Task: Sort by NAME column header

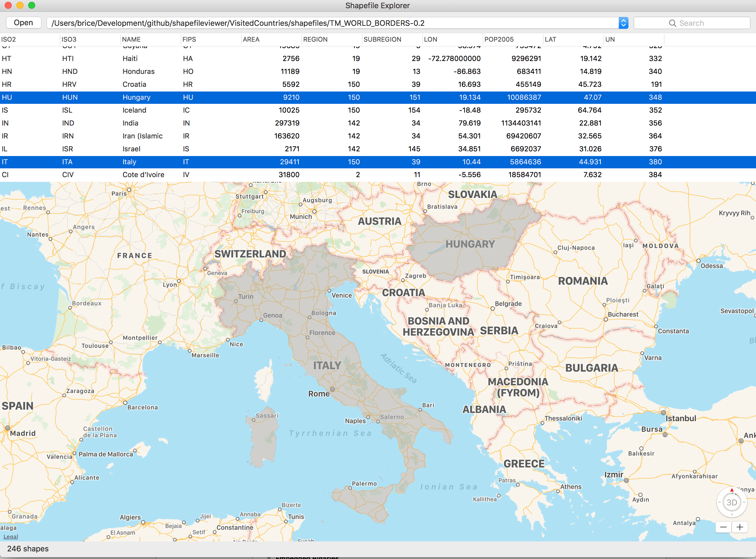Action: point(131,39)
